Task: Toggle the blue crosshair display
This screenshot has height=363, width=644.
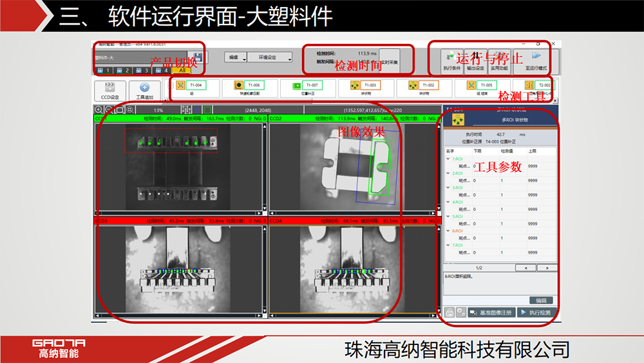Action: pyautogui.click(x=197, y=110)
